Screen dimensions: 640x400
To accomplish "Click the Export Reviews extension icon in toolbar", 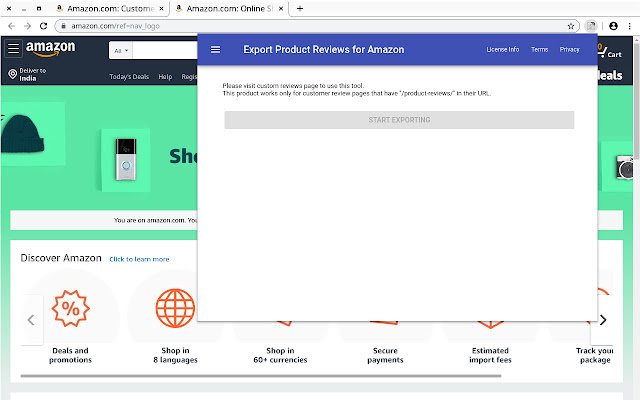I will point(591,26).
